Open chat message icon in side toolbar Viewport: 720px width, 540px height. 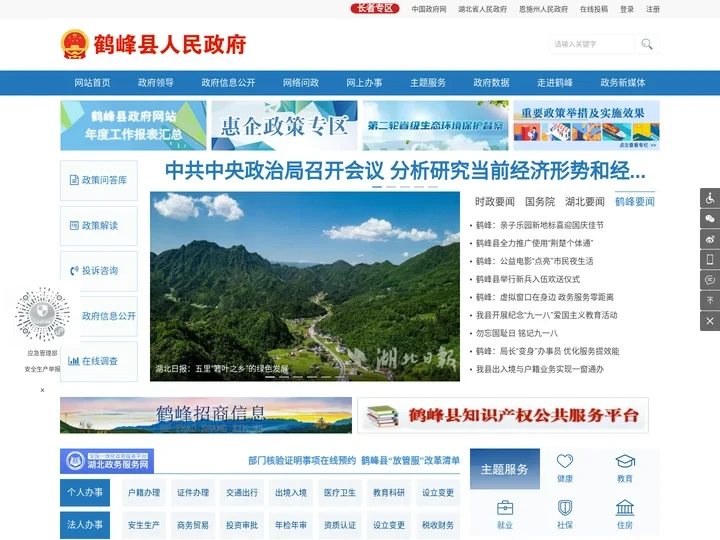click(710, 280)
